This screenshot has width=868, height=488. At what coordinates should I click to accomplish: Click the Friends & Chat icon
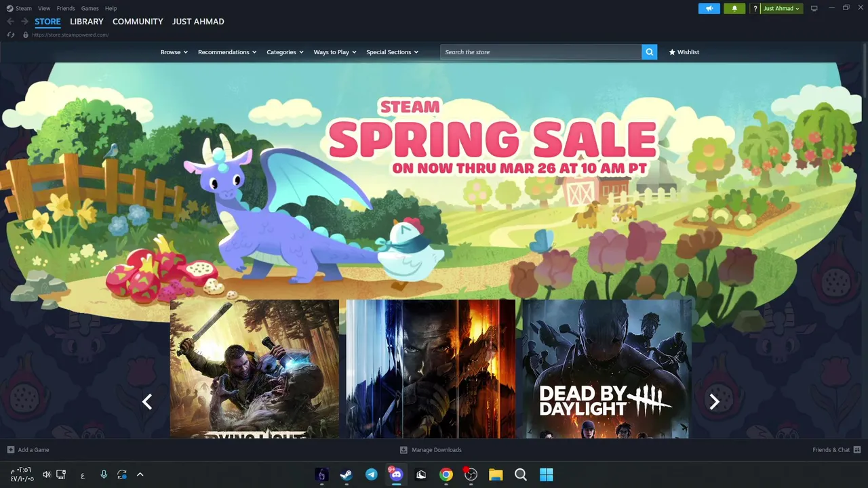(x=857, y=449)
